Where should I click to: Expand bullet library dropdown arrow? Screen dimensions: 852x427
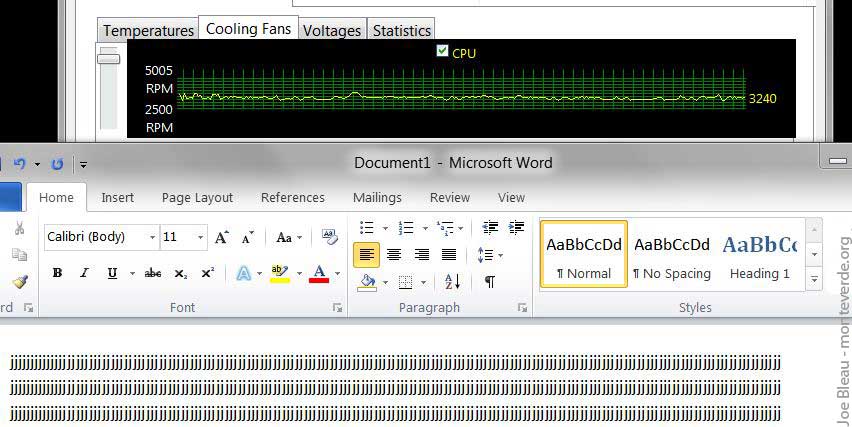385,228
